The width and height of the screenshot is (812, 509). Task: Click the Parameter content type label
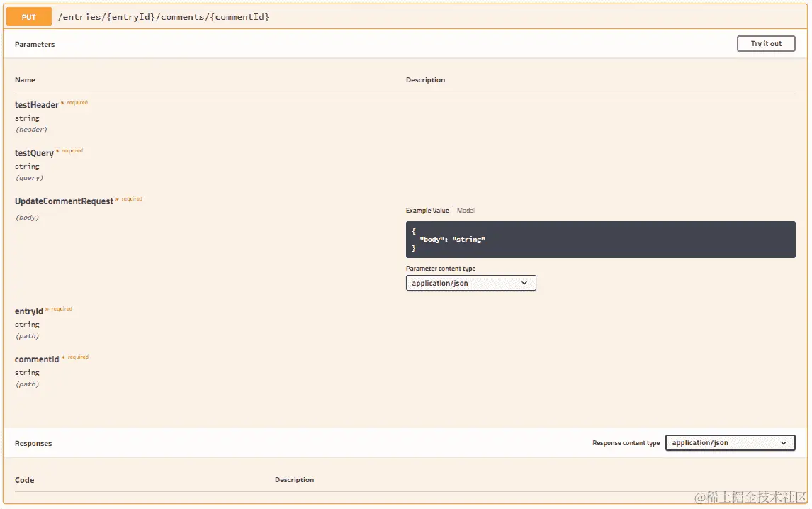[x=441, y=269]
